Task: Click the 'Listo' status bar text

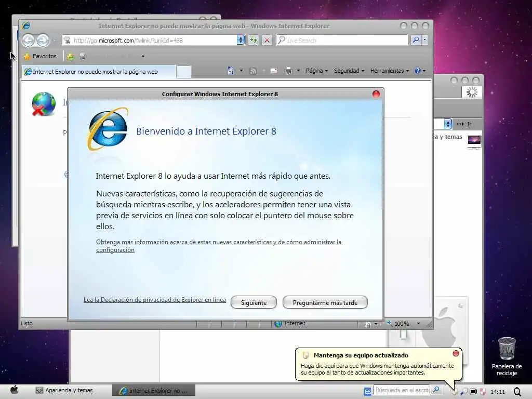Action: pyautogui.click(x=26, y=323)
